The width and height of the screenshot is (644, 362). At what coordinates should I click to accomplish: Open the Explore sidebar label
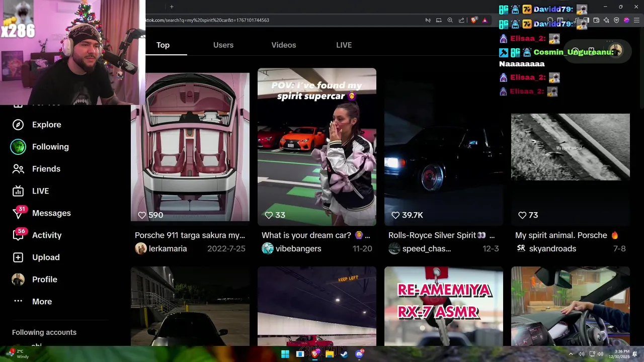pos(47,125)
